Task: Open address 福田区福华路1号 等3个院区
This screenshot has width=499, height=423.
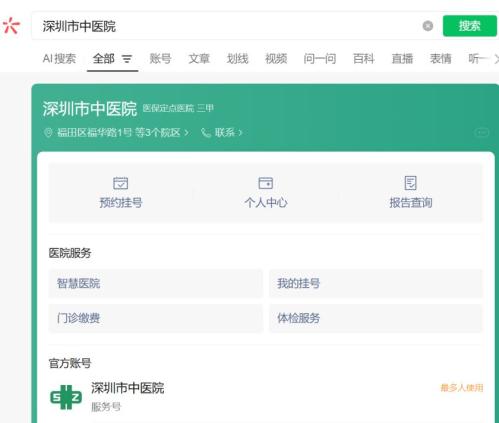Action: coord(119,133)
